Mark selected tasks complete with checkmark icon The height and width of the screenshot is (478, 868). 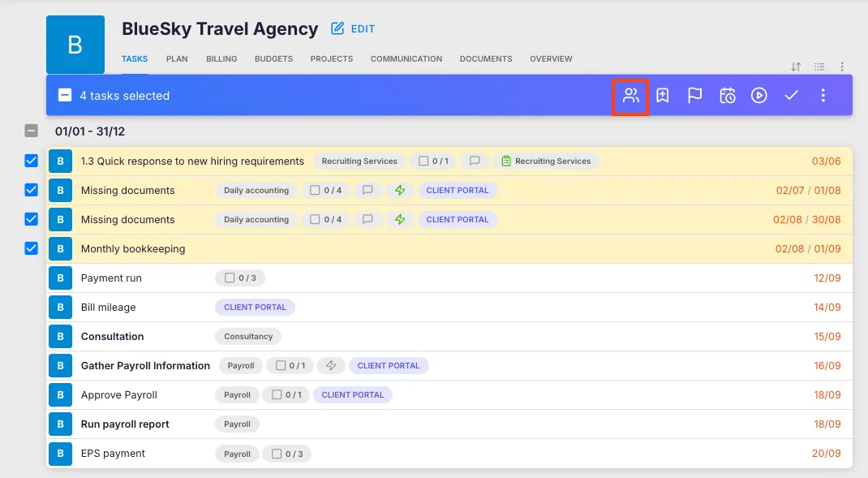(x=791, y=96)
